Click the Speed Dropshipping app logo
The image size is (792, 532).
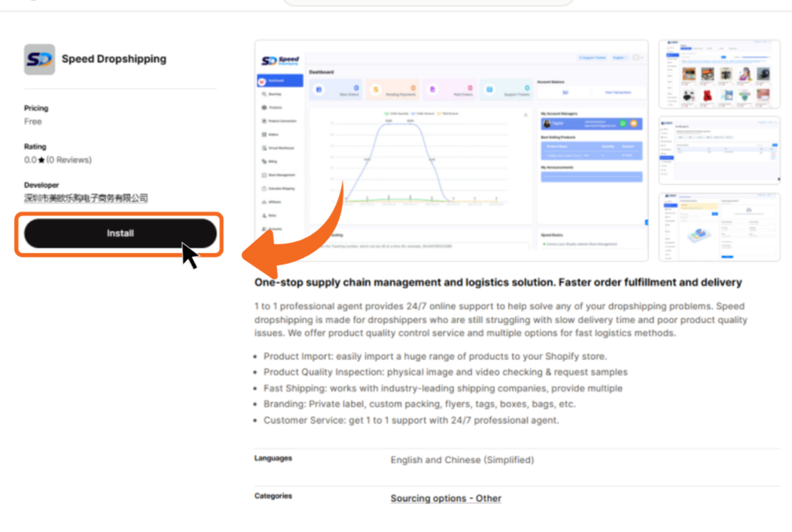coord(39,59)
